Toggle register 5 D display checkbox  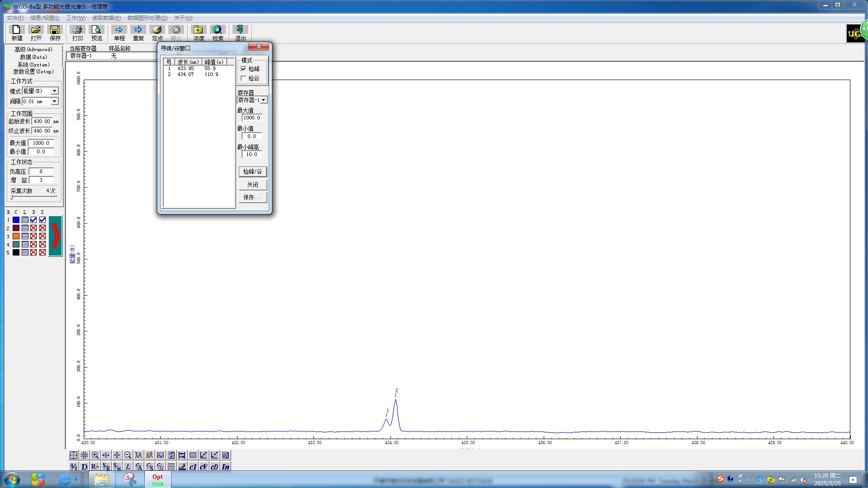click(x=33, y=252)
